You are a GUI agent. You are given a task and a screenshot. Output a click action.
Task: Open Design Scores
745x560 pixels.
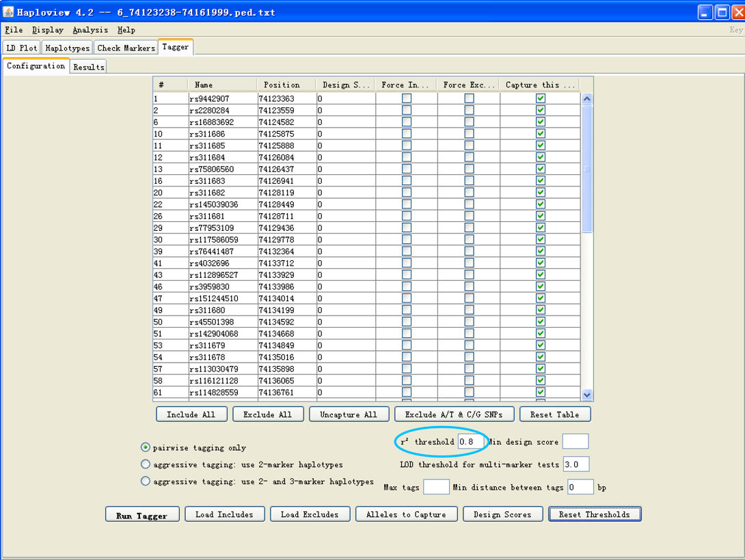click(502, 514)
